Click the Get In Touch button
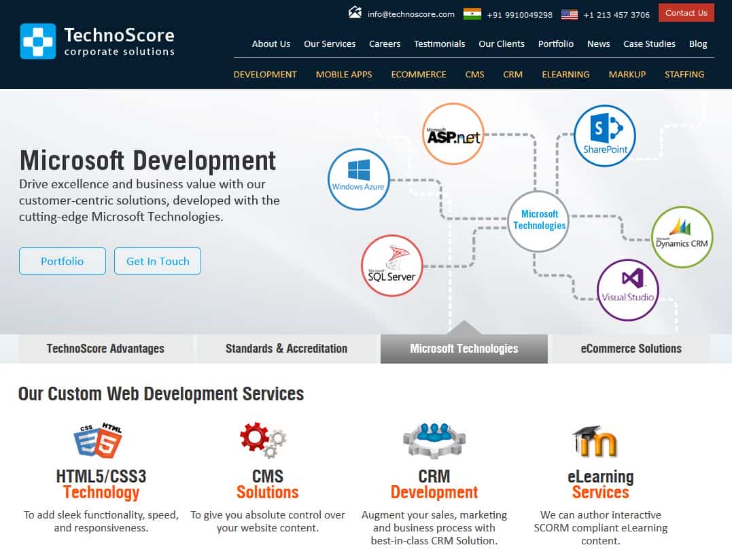Screen dimensions: 732x560 click(158, 261)
